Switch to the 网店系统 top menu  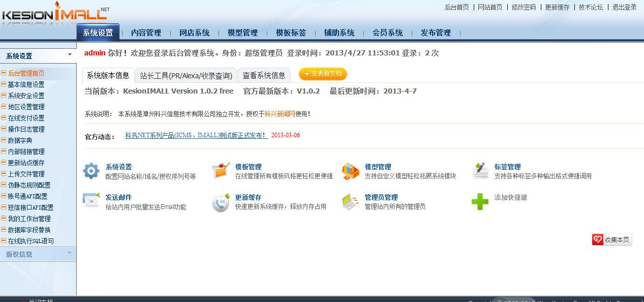[x=194, y=33]
